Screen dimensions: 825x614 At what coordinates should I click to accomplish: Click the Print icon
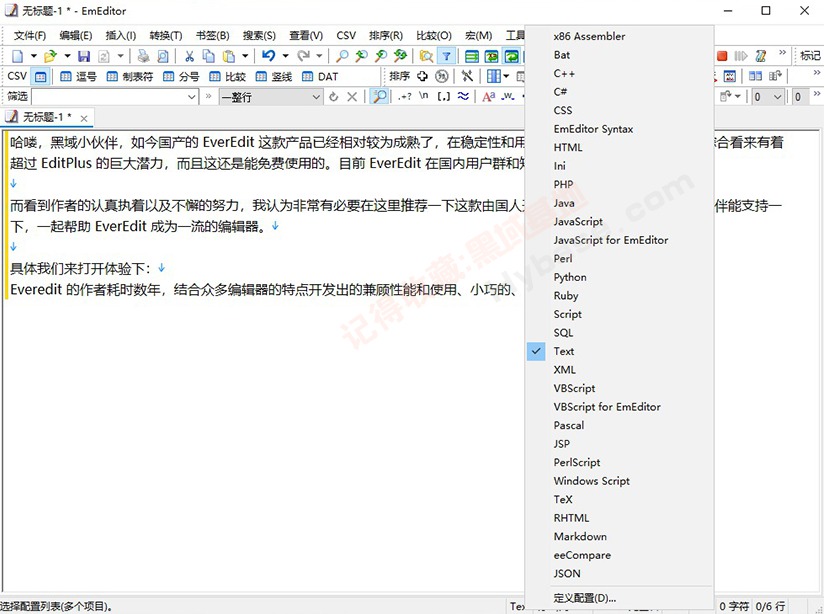[143, 56]
